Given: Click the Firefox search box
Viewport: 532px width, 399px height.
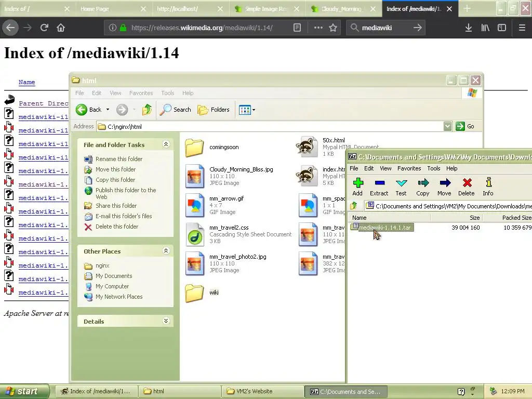Looking at the screenshot, I should 385,28.
